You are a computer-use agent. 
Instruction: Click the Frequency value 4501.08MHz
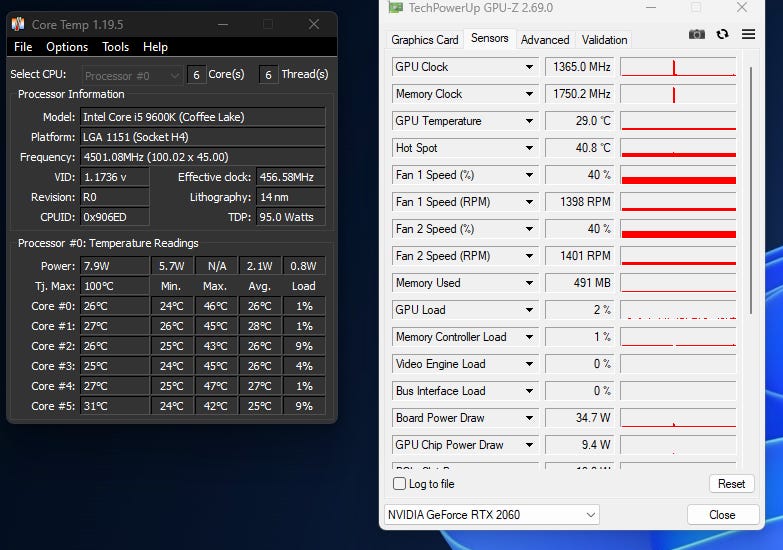tap(203, 157)
